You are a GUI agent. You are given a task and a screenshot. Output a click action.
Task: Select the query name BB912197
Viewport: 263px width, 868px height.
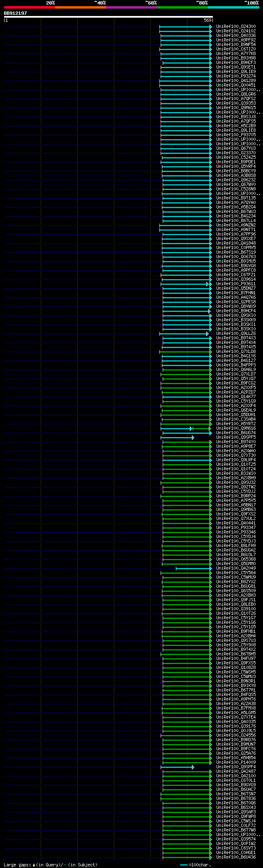click(x=16, y=13)
